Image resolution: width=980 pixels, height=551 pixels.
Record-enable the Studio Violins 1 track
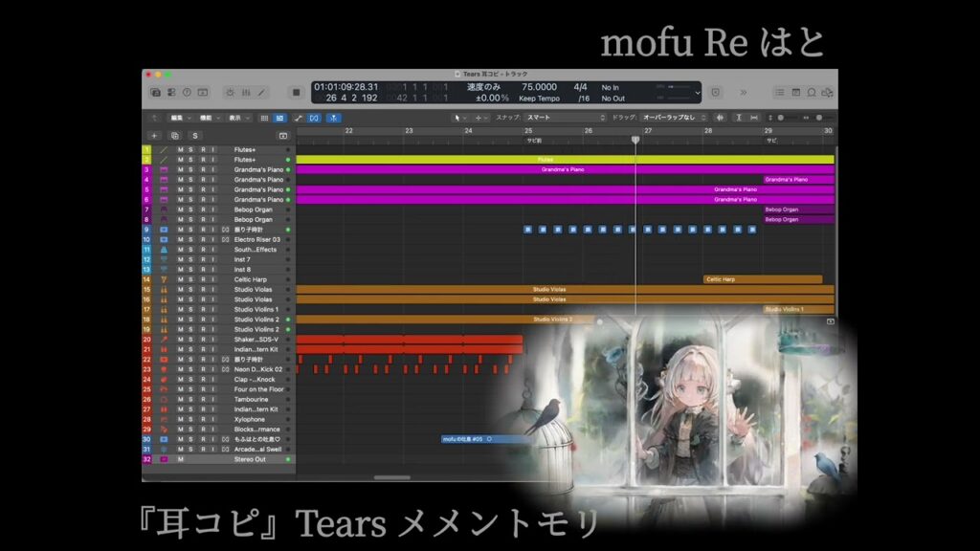pos(202,309)
